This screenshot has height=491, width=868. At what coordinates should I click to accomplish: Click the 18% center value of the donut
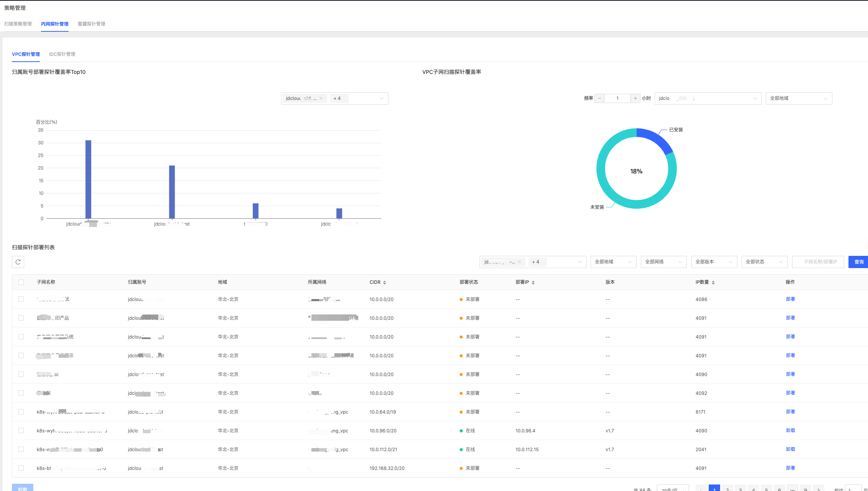637,171
